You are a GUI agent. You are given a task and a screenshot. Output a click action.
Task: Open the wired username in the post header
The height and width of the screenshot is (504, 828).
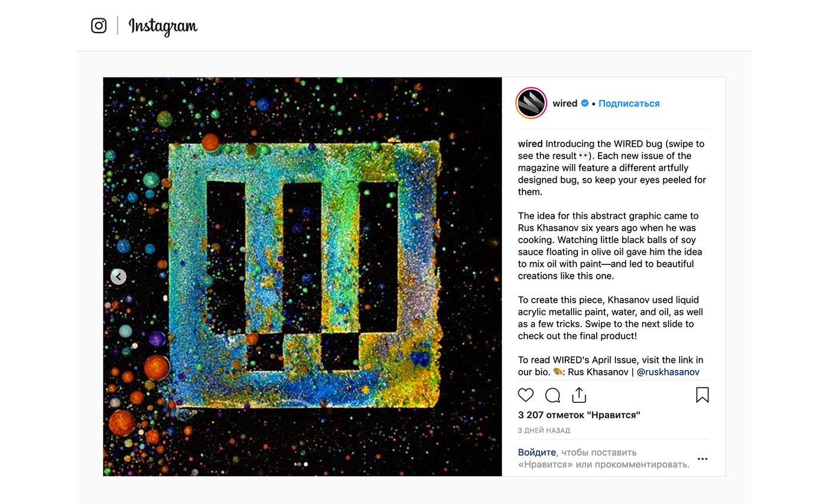[x=565, y=104]
